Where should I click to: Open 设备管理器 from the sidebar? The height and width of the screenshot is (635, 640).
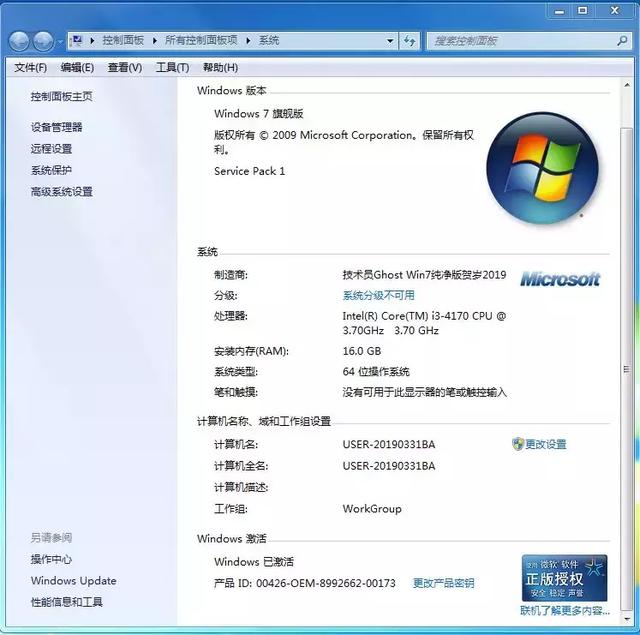pyautogui.click(x=56, y=127)
